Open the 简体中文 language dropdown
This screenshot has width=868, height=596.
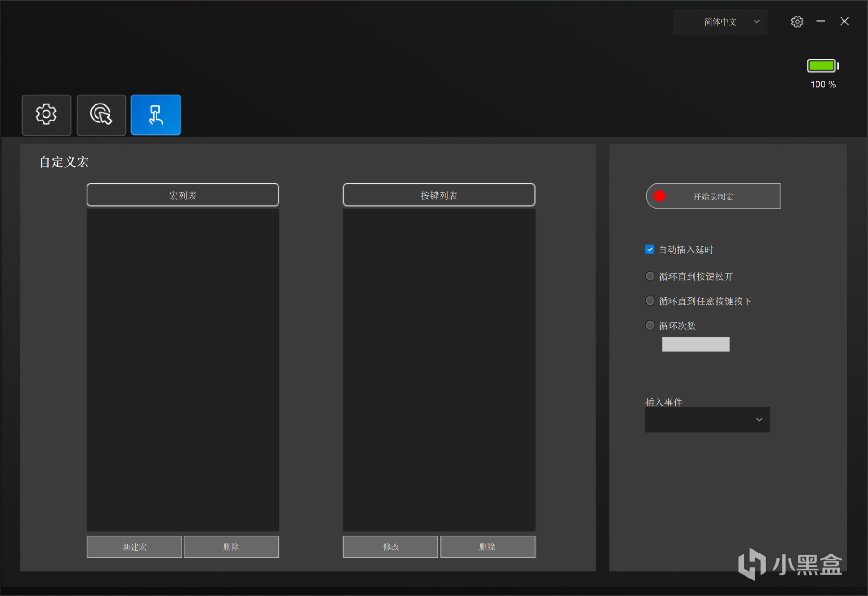pyautogui.click(x=720, y=22)
